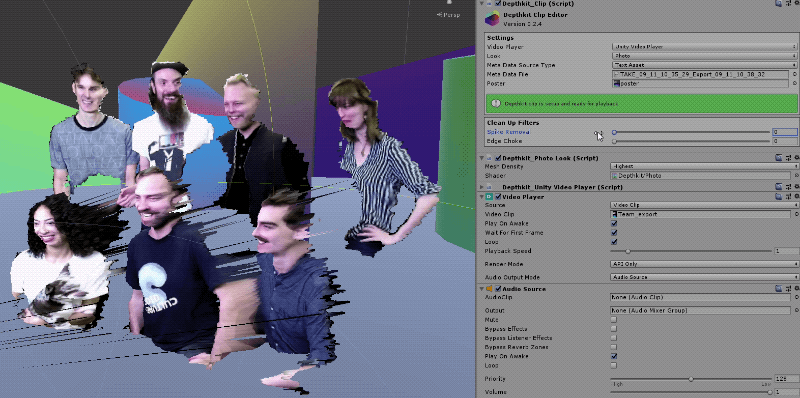The width and height of the screenshot is (800, 398).
Task: Toggle Persp projection in scene view
Action: pyautogui.click(x=448, y=15)
